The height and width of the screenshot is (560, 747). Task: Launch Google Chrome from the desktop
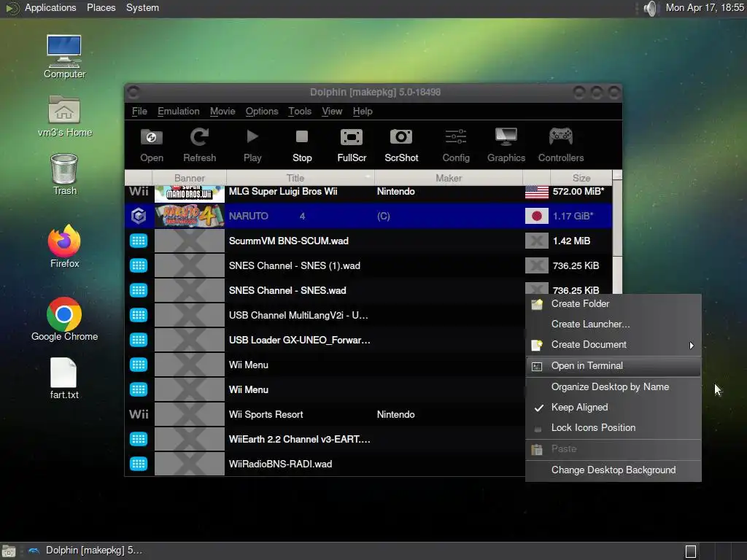tap(64, 319)
